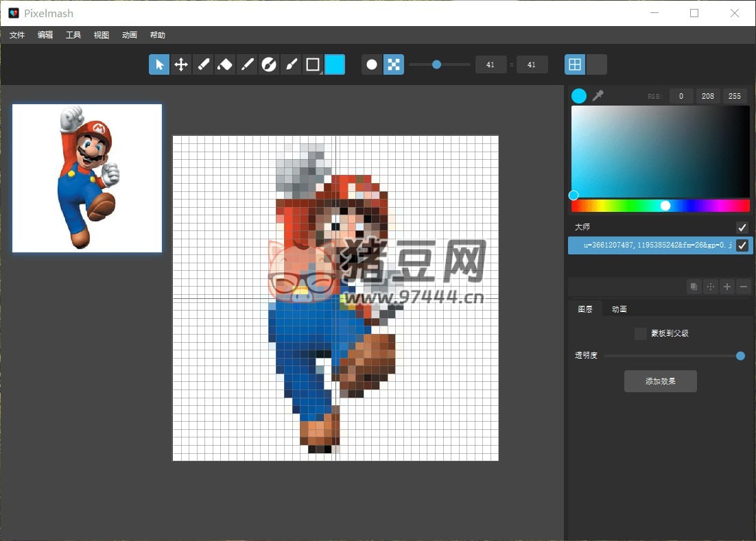The image size is (756, 541).
Task: Click the plus icon to add layer
Action: click(727, 287)
